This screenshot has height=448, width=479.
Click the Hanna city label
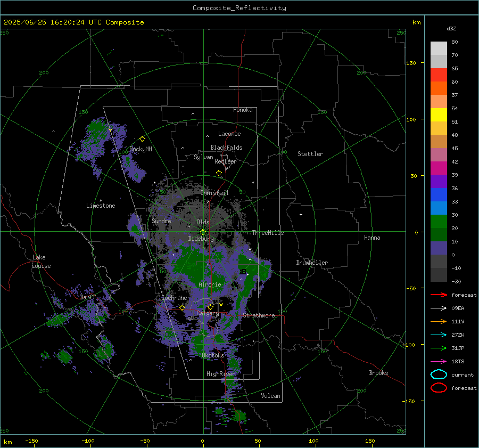(x=372, y=238)
